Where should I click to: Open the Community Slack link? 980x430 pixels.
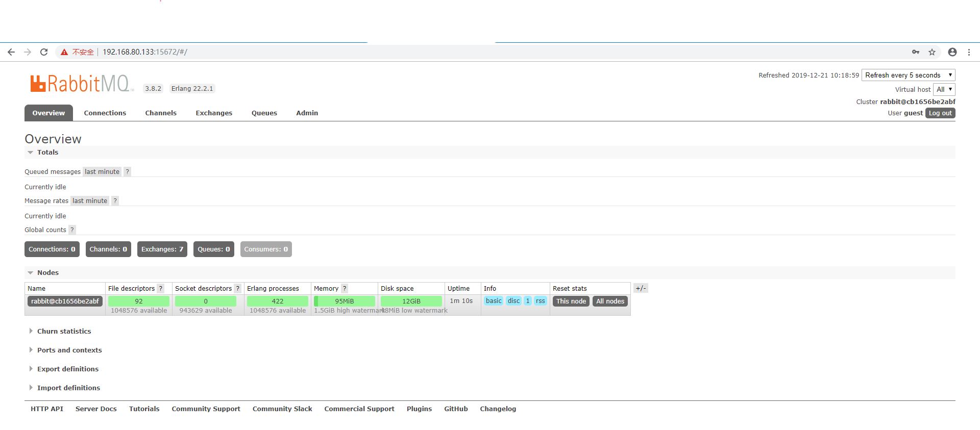282,409
